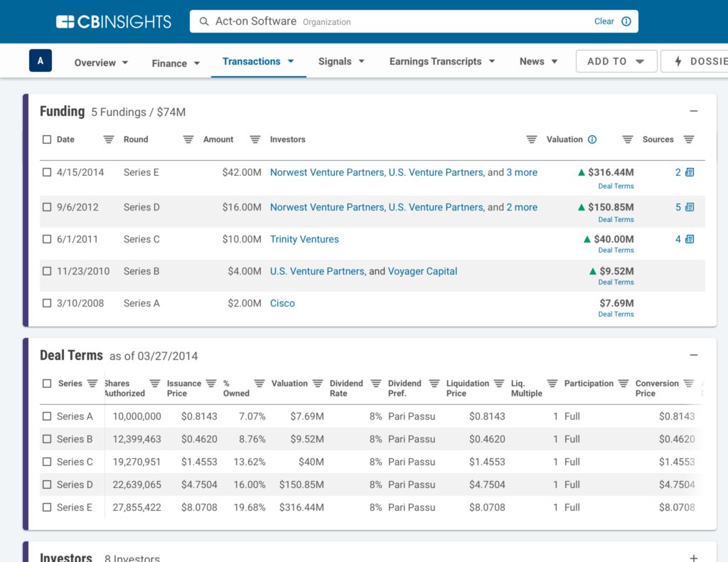728x562 pixels.
Task: Click the Clear link in the search bar
Action: 604,21
